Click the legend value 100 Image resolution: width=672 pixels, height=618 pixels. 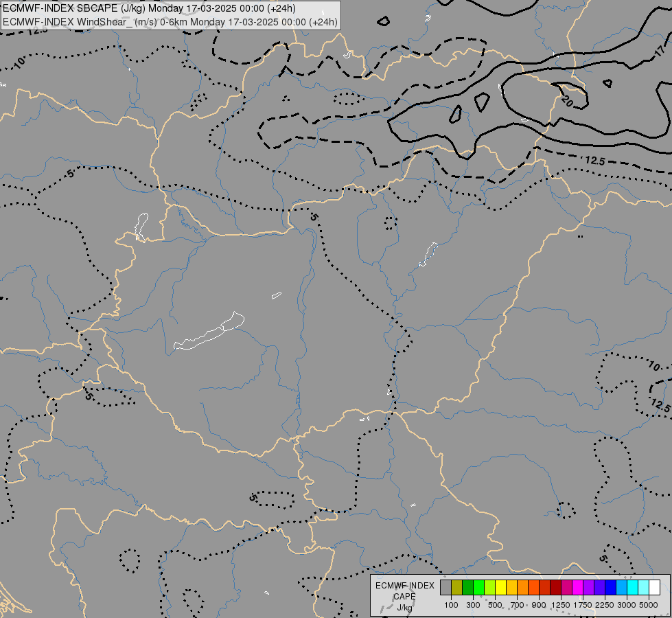(x=451, y=605)
